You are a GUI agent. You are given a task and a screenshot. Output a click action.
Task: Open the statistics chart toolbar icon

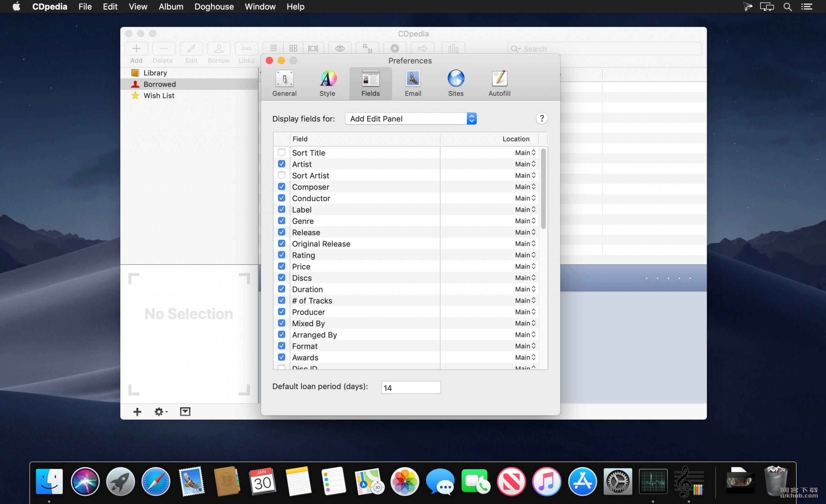(x=453, y=48)
